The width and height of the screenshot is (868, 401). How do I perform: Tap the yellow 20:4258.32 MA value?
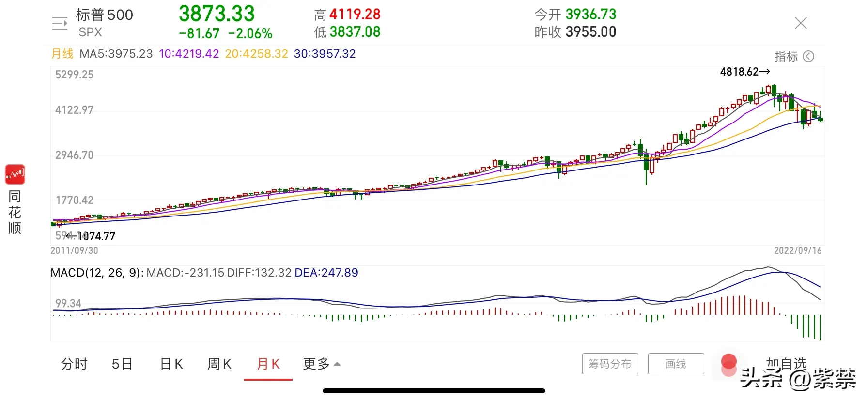pos(257,53)
